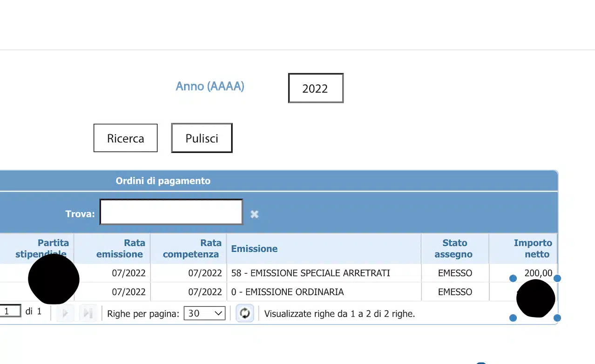Sort by the Emissione column header
Viewport: 595px width, 364px height.
coord(254,249)
